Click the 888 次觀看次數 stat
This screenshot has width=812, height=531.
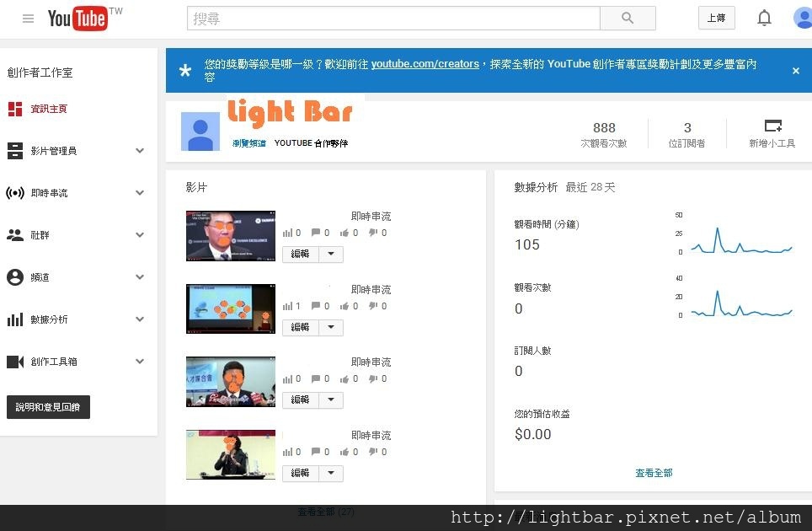pyautogui.click(x=604, y=135)
